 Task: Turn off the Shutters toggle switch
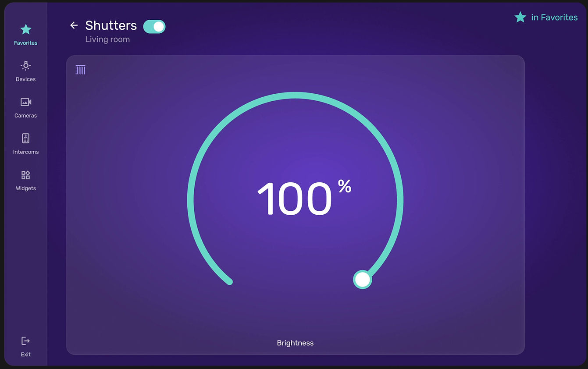pos(154,27)
